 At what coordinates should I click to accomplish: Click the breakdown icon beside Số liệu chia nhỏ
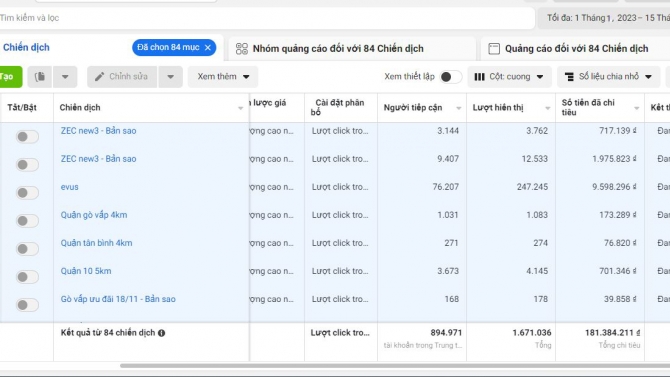coord(569,77)
